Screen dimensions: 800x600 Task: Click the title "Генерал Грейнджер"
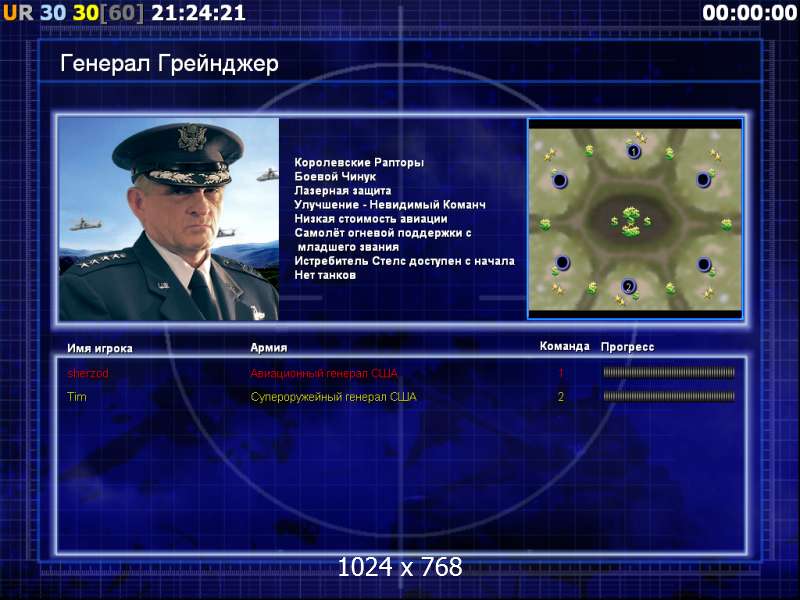[169, 64]
